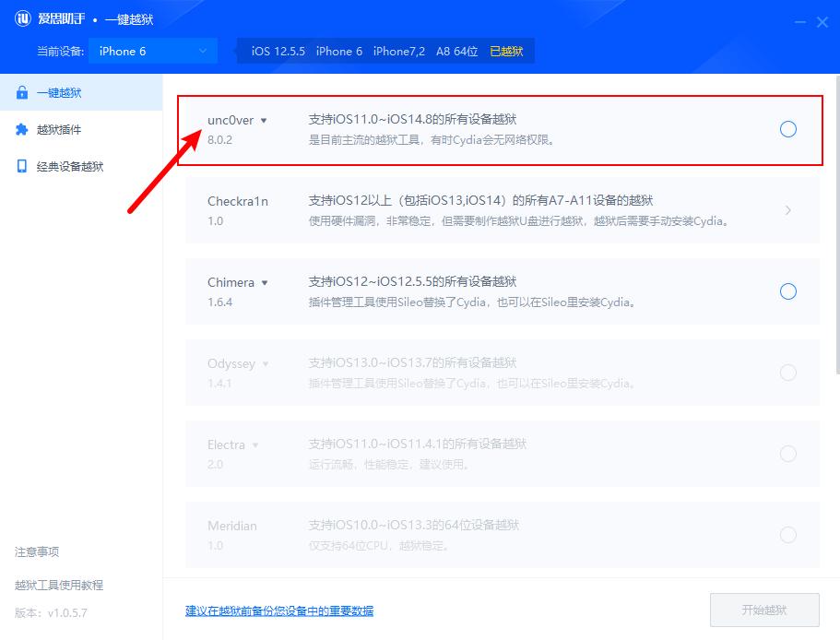Open the unc0ver version dropdown arrow
Image resolution: width=840 pixels, height=640 pixels.
(265, 119)
